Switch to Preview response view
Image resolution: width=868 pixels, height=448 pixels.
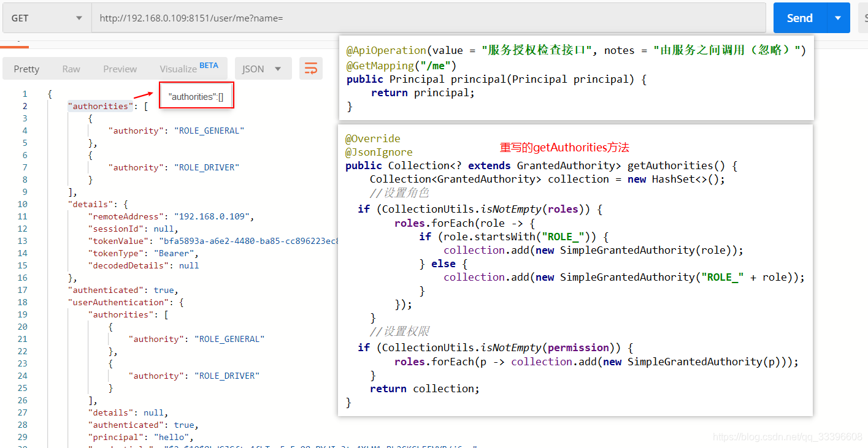pos(120,69)
